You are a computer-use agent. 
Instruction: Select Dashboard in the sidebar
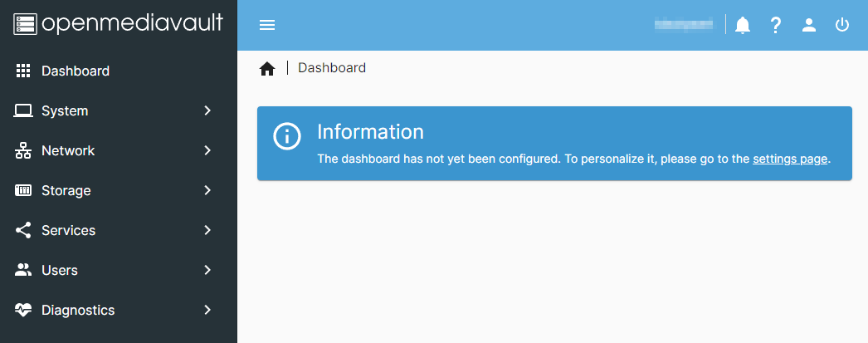click(x=76, y=71)
